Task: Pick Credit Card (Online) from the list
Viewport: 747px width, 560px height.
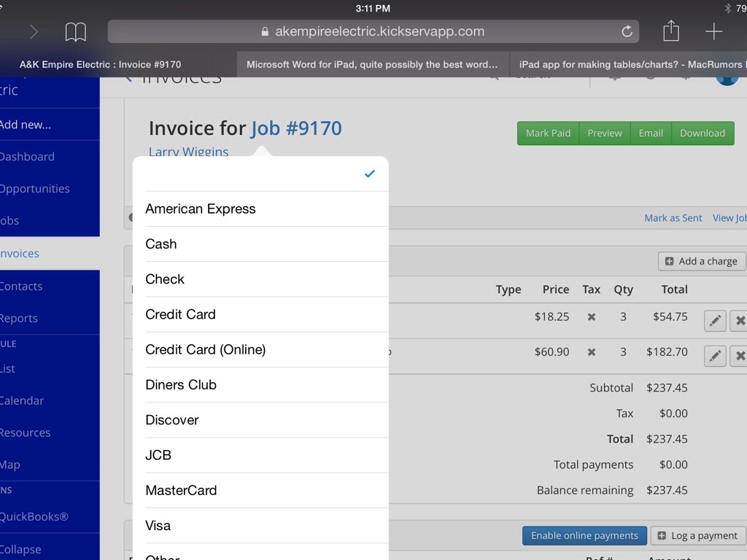Action: (260, 350)
